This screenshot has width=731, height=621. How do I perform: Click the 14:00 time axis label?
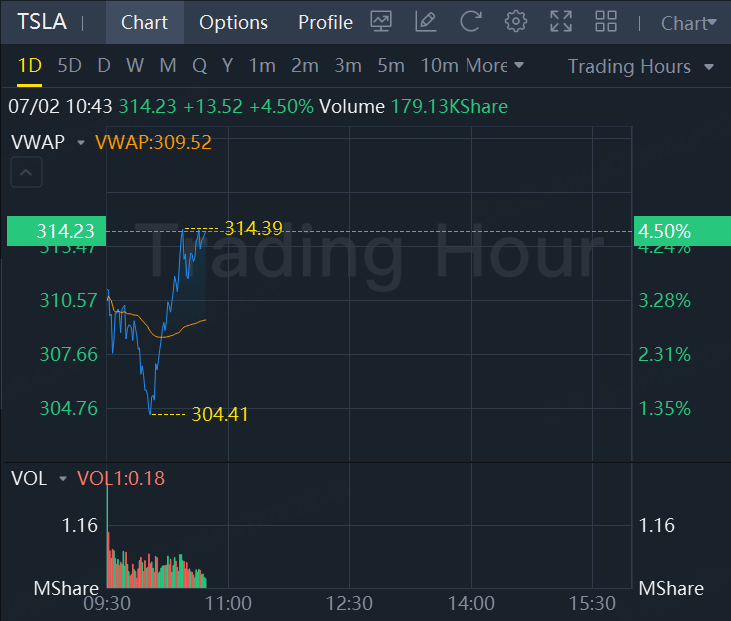tap(471, 603)
